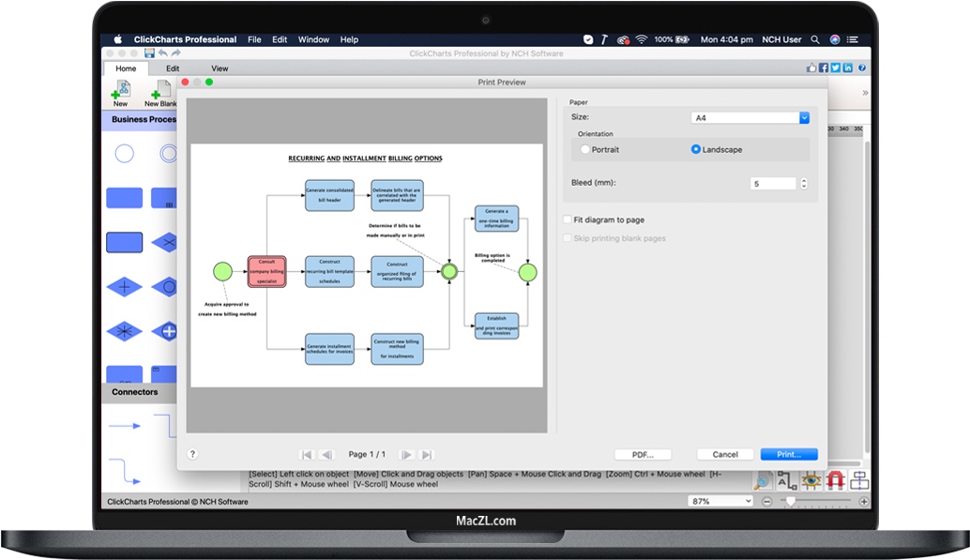Click the Facebook share icon
Image resolution: width=970 pixels, height=560 pixels.
(x=824, y=68)
